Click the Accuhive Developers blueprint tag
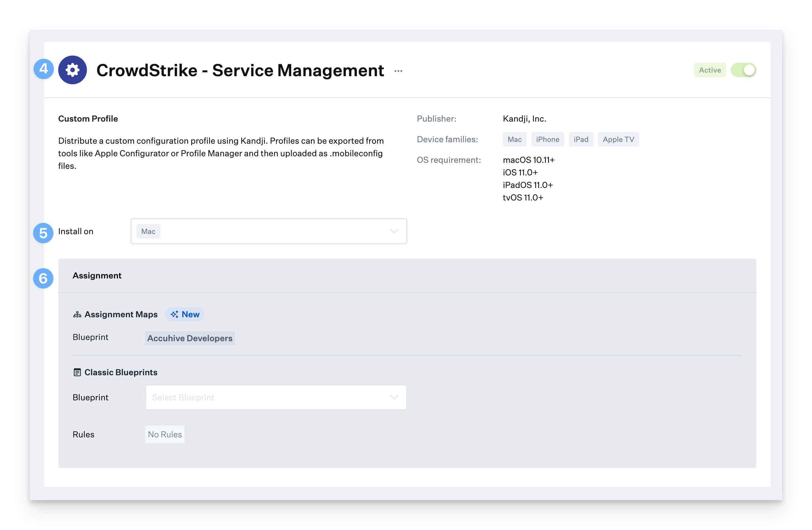This screenshot has height=530, width=812. (x=190, y=338)
